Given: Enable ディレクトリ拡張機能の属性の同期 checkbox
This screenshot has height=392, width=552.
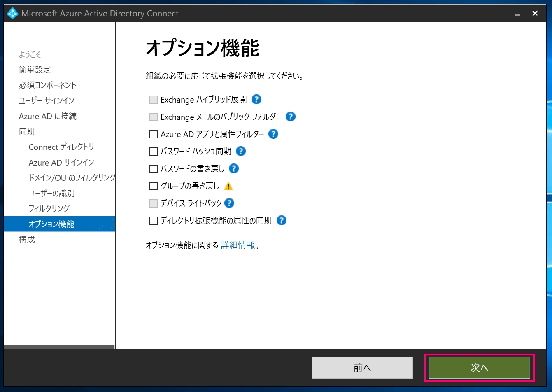Looking at the screenshot, I should tap(153, 221).
